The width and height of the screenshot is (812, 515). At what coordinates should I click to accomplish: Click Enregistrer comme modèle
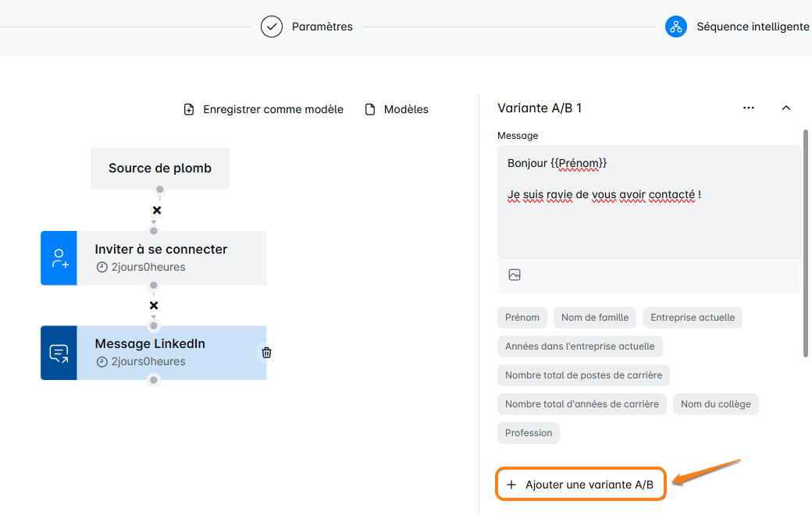click(264, 109)
